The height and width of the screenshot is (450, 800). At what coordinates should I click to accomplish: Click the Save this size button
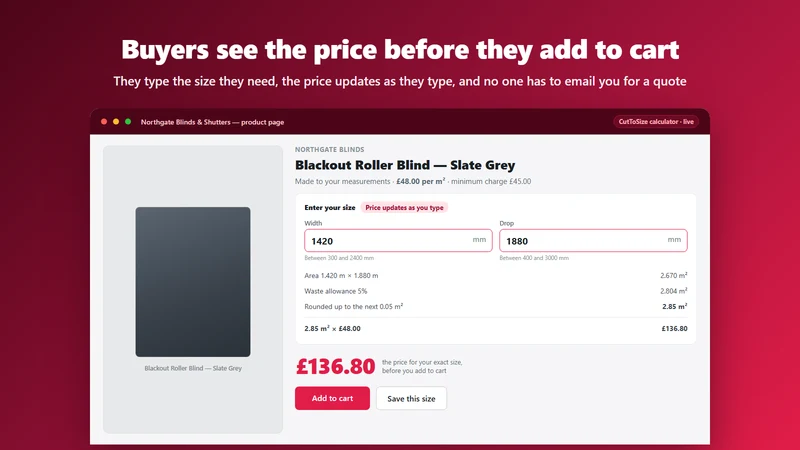[411, 398]
